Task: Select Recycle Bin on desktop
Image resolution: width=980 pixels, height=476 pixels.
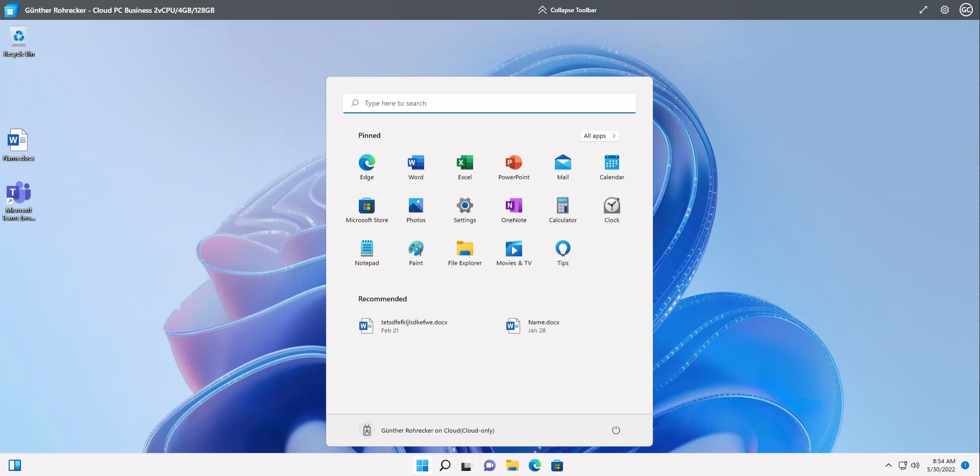Action: click(x=19, y=42)
